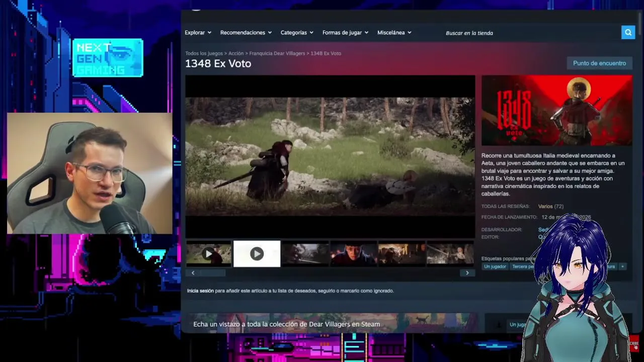The image size is (644, 362).
Task: Select the sixth sword-fight screenshot thumbnail
Action: pos(450,254)
